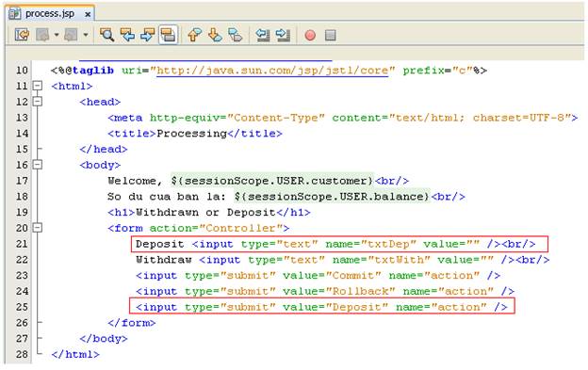Viewport: 588px width, 370px height.
Task: Collapse the html tag fold at line 11
Action: point(37,86)
